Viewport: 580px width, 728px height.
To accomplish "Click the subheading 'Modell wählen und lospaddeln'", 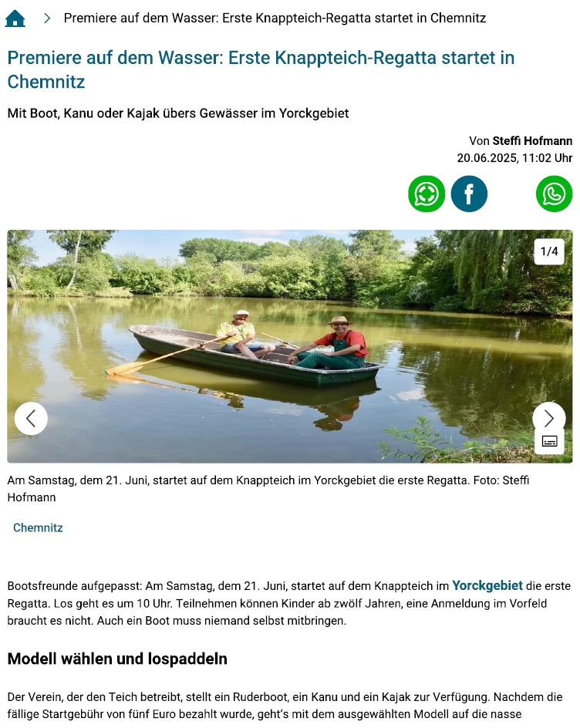I will click(x=117, y=659).
